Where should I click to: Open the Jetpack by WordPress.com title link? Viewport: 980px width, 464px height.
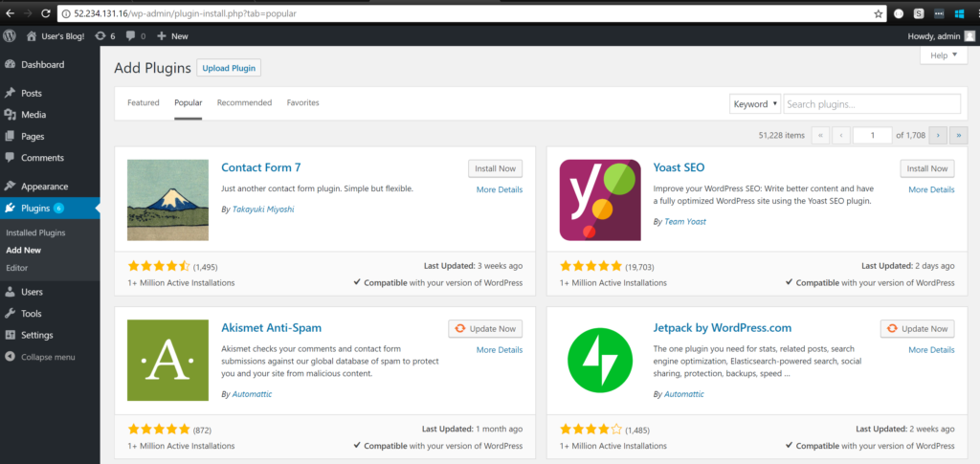[x=723, y=327]
